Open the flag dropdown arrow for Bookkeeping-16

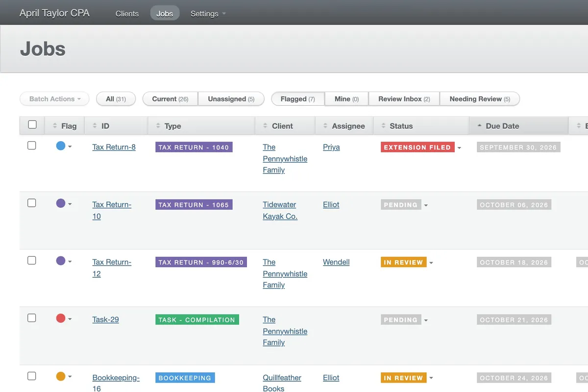click(x=70, y=377)
